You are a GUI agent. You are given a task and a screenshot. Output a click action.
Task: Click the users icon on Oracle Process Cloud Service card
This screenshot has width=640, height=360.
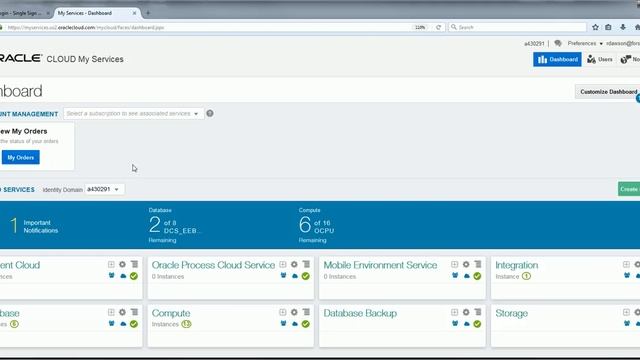coord(283,276)
